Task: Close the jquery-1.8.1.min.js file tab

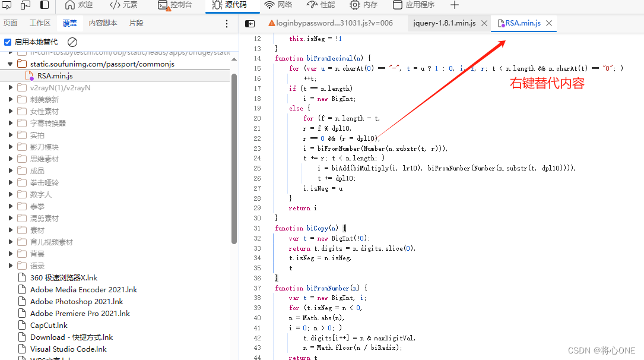Action: pyautogui.click(x=484, y=23)
